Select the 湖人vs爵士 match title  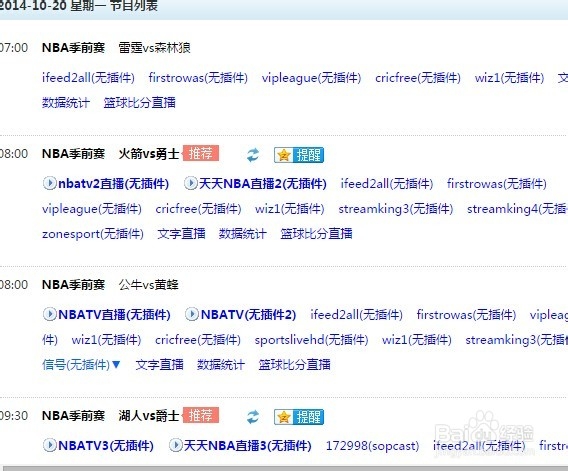point(149,416)
